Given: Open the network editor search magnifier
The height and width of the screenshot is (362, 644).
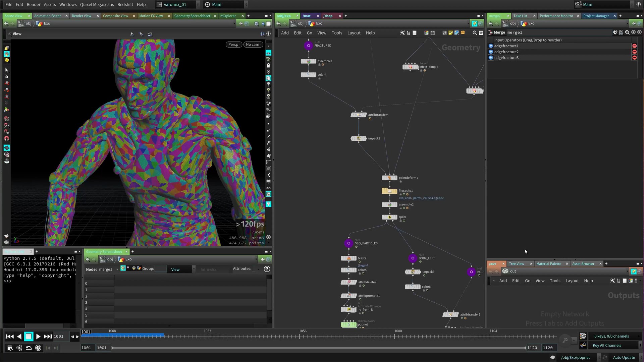Looking at the screenshot, I should click(475, 33).
